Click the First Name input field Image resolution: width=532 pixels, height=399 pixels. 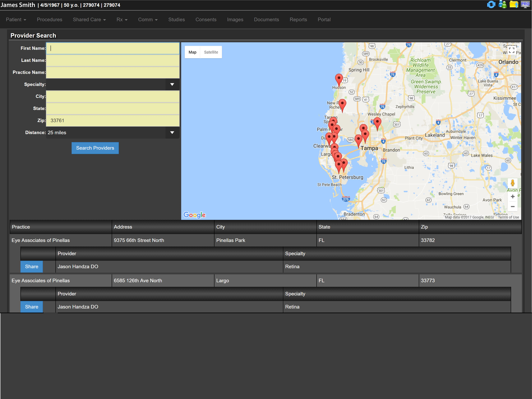tap(113, 48)
